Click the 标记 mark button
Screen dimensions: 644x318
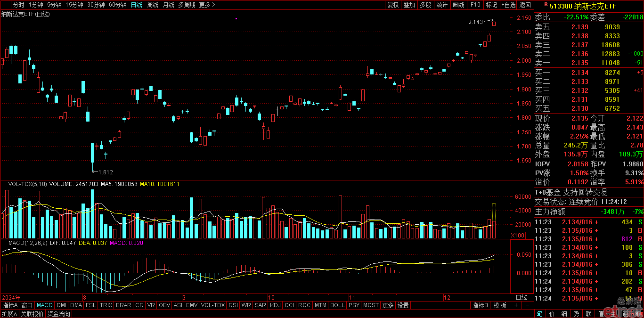[x=491, y=5]
